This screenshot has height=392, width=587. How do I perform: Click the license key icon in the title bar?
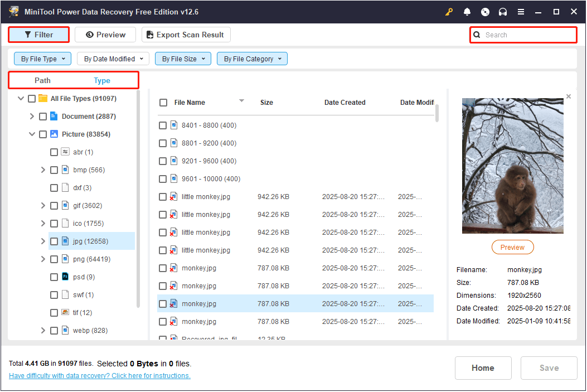click(449, 12)
